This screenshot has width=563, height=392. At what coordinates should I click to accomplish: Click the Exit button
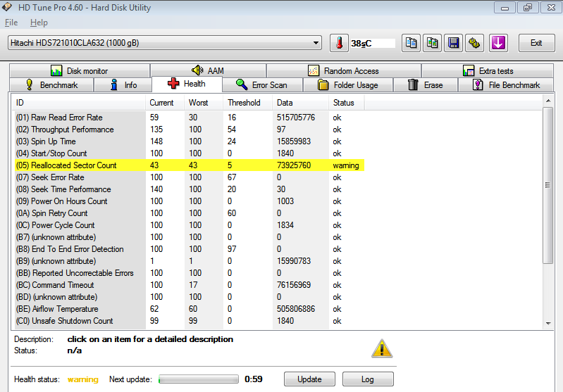click(x=536, y=43)
